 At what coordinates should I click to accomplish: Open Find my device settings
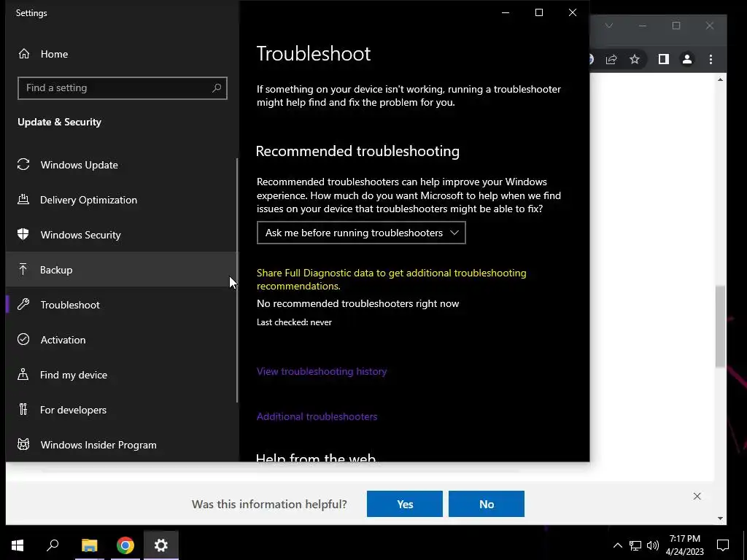coord(122,375)
